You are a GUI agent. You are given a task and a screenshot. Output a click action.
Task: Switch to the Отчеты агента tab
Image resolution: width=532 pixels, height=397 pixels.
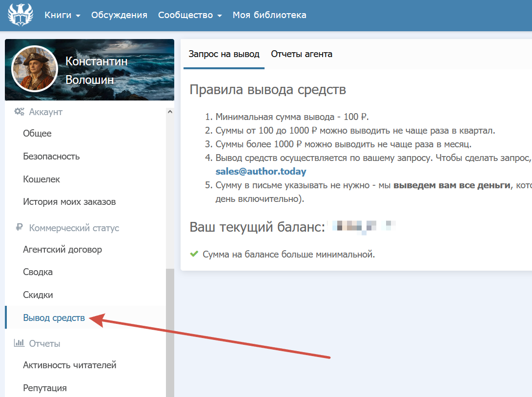click(302, 54)
